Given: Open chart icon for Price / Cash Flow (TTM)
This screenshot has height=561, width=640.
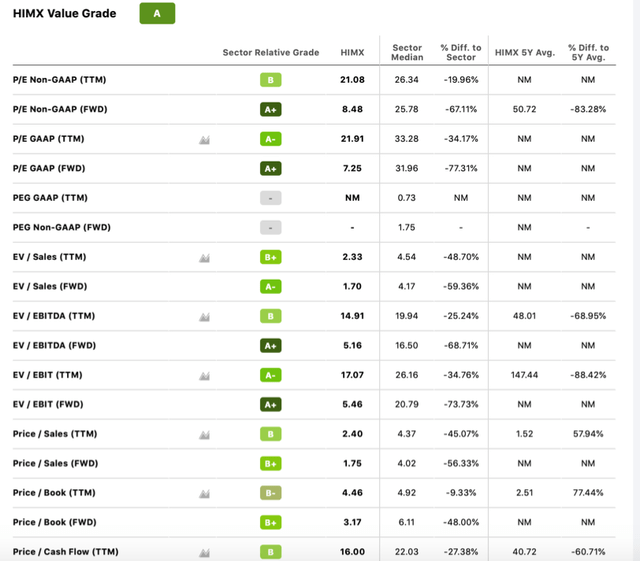Looking at the screenshot, I should click(204, 553).
